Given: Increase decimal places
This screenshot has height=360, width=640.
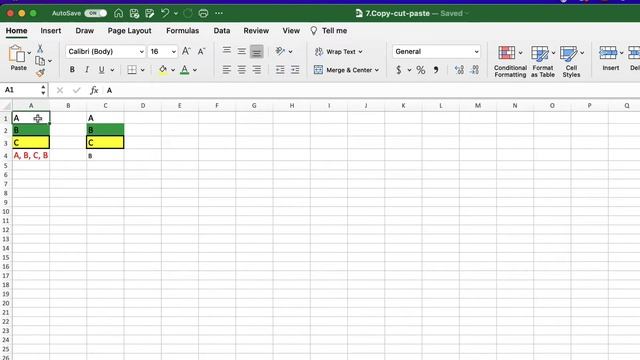Looking at the screenshot, I should pos(459,70).
